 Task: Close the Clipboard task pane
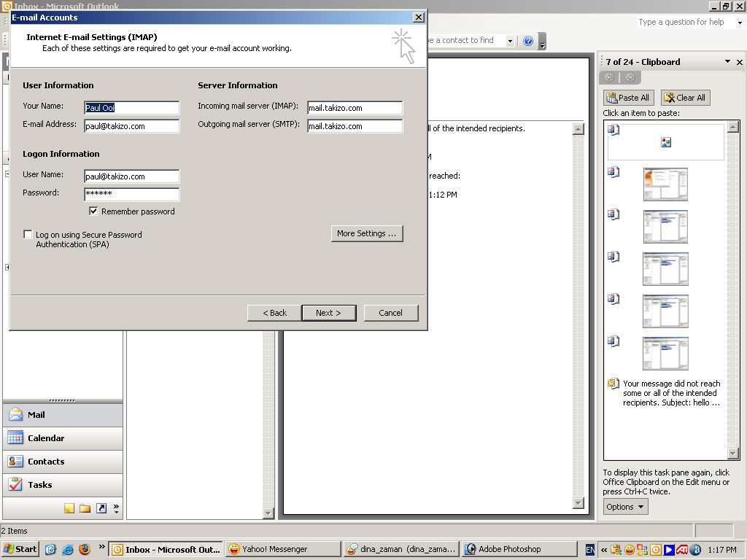[x=740, y=62]
